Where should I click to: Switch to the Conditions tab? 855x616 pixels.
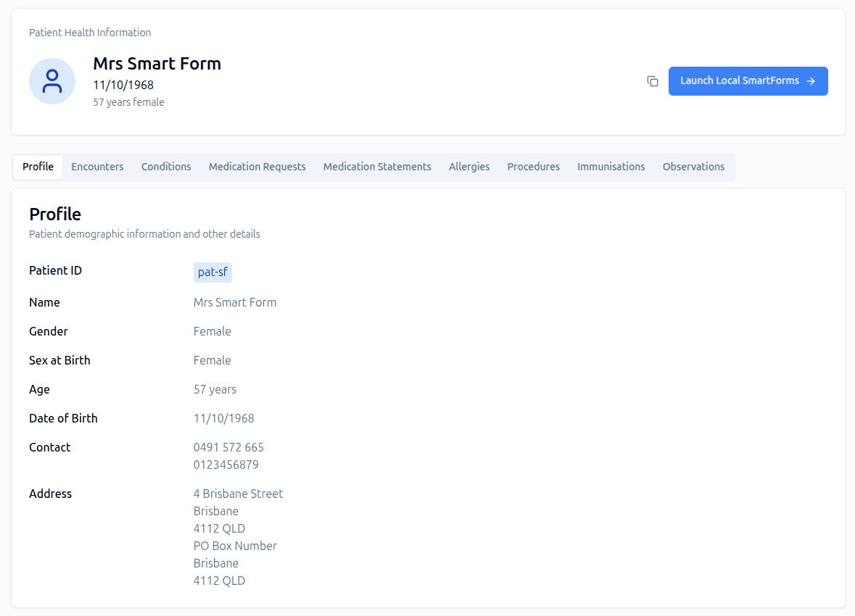pos(166,167)
